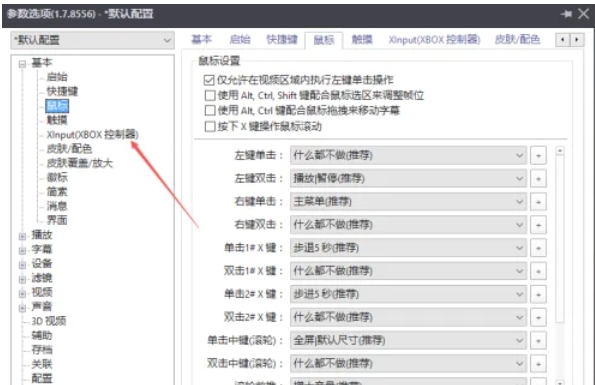Viewport: 595px width, 385px height.
Task: Click the + button beside 左键双击
Action: point(538,179)
